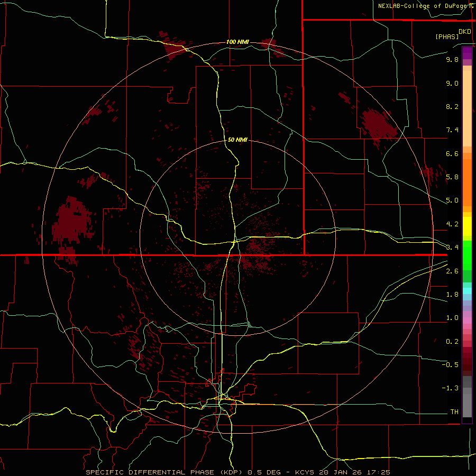Viewport: 476px width, 476px height.
Task: Select the 5.0 scale value
Action: click(x=452, y=200)
